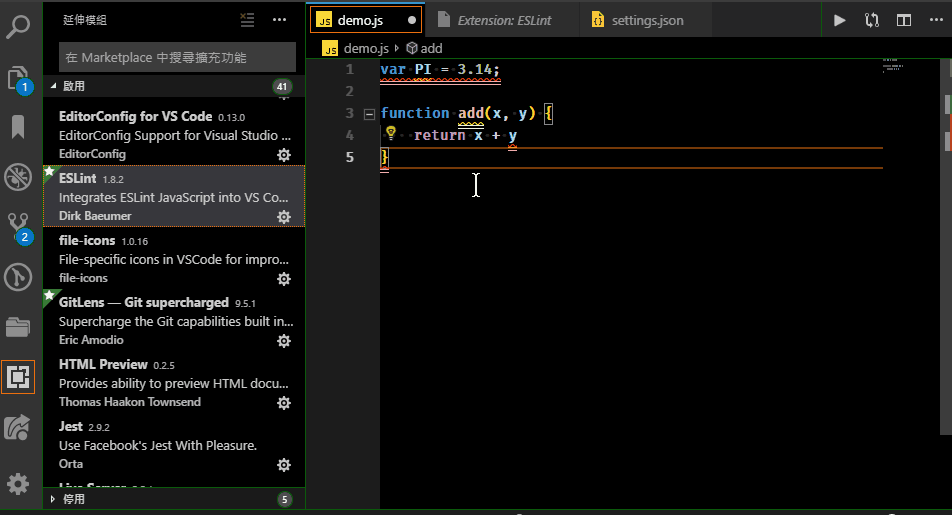Open the Debug view (crossed bug icon)
The height and width of the screenshot is (515, 952).
18,177
